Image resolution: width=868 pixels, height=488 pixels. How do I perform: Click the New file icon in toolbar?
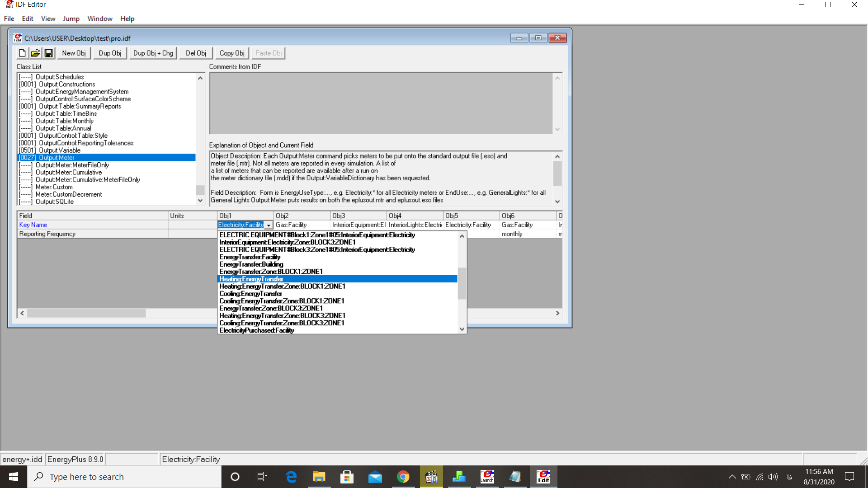tap(22, 53)
